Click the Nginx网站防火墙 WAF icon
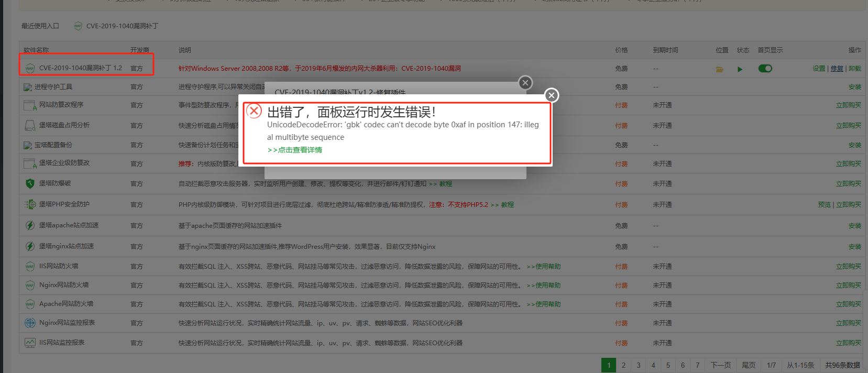The width and height of the screenshot is (868, 373). click(30, 285)
